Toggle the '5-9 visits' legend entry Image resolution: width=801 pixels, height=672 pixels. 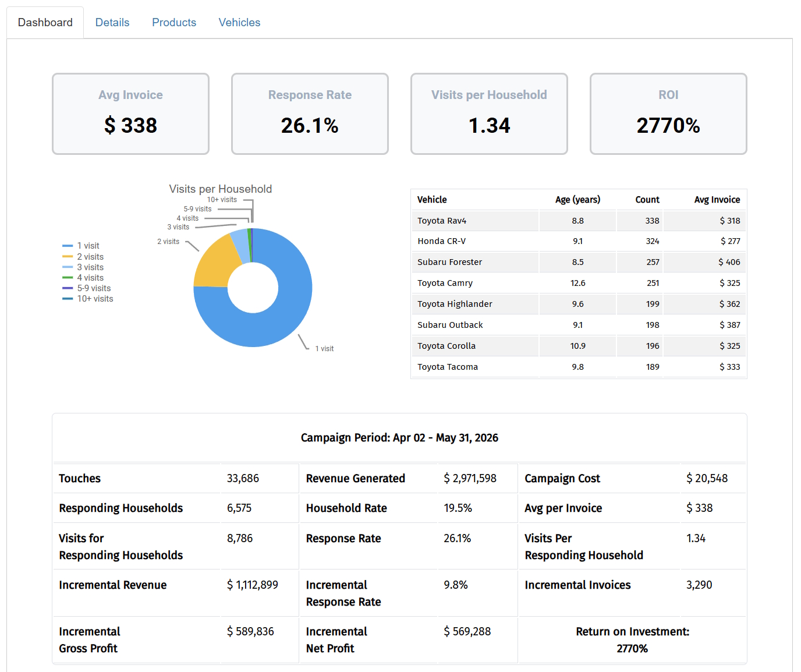[x=87, y=288]
